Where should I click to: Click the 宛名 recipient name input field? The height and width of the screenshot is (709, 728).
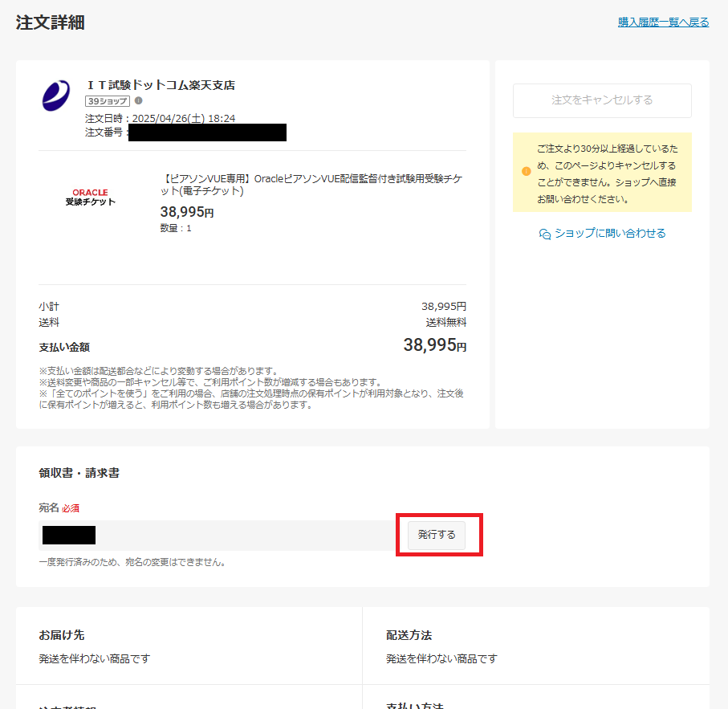point(218,536)
